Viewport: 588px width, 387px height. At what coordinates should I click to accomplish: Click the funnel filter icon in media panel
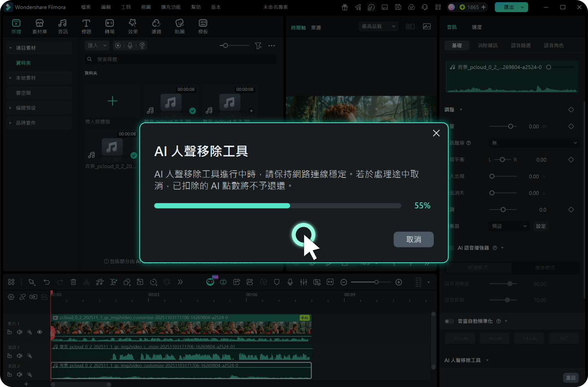[x=258, y=46]
